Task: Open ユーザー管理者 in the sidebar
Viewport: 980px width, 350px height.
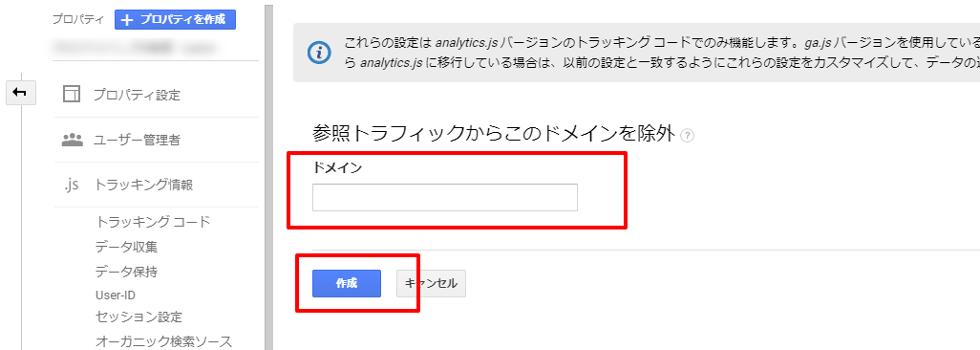Action: pos(137,141)
